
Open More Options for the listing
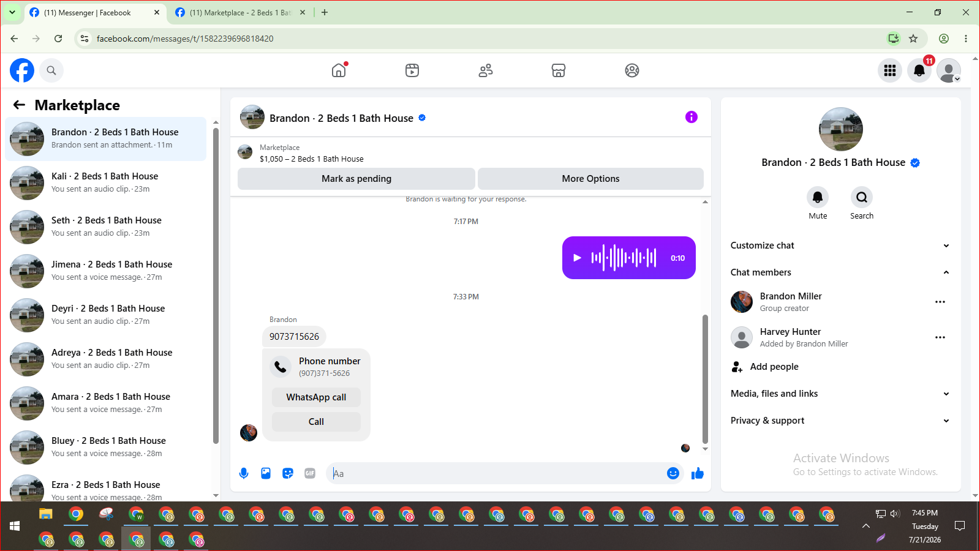point(590,179)
